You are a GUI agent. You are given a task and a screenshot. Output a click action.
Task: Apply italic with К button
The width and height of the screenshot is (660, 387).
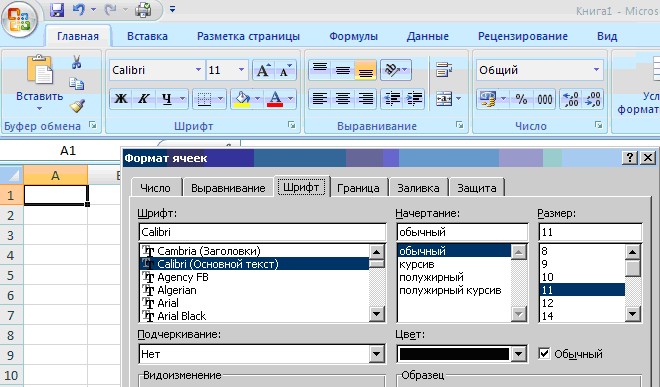tap(144, 99)
